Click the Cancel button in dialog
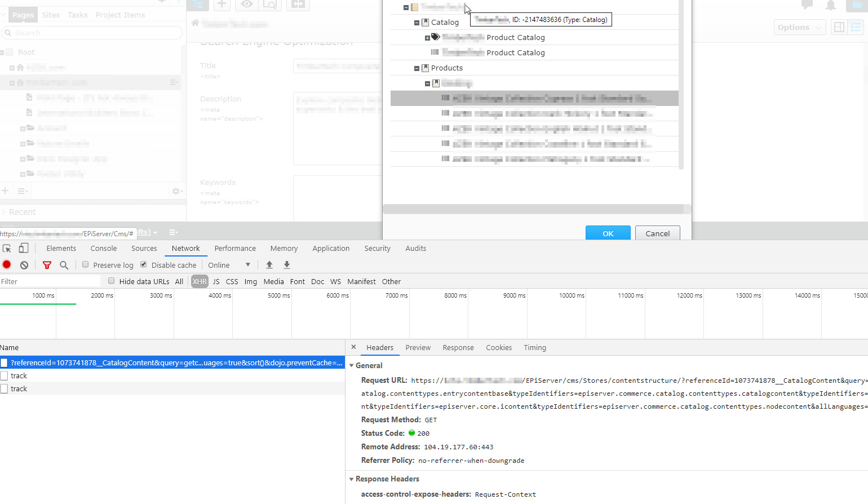Viewport: 868px width, 504px height. click(x=657, y=233)
